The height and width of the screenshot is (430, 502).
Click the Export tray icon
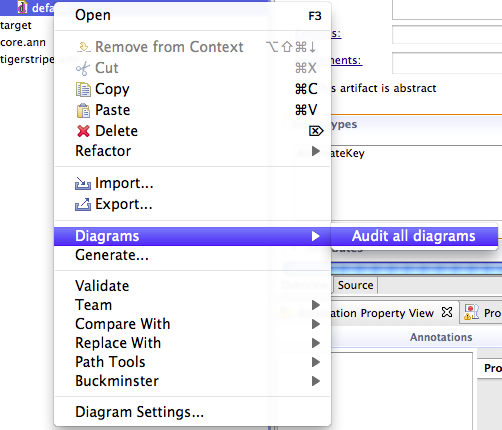pos(83,204)
